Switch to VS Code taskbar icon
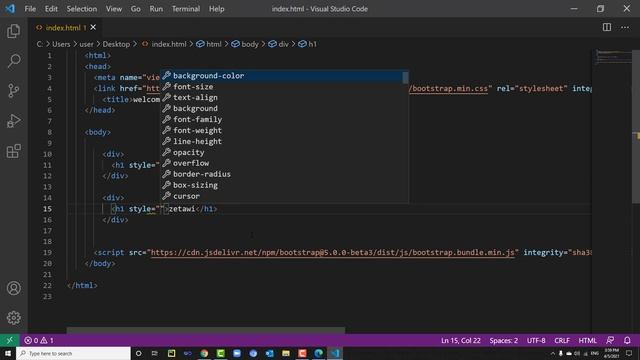Viewport: 640px width, 360px height. (x=335, y=353)
